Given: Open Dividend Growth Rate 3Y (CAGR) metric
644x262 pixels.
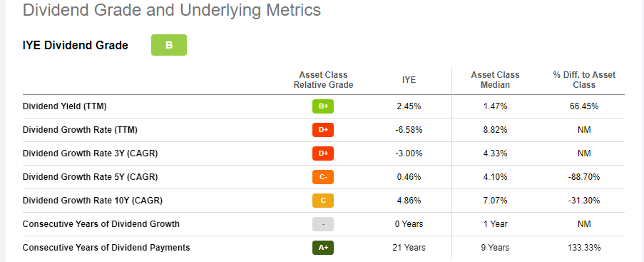Looking at the screenshot, I should pyautogui.click(x=90, y=153).
